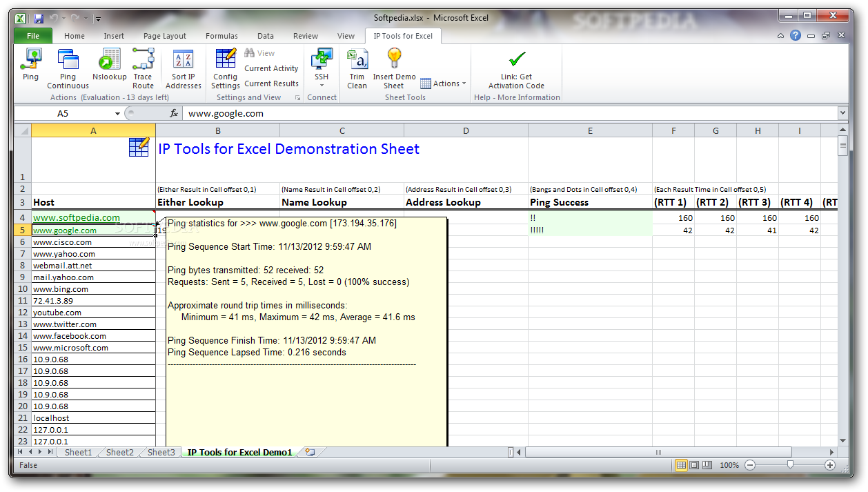Screen dimensions: 868x492
Task: Click the View binoculars item
Action: coord(259,53)
